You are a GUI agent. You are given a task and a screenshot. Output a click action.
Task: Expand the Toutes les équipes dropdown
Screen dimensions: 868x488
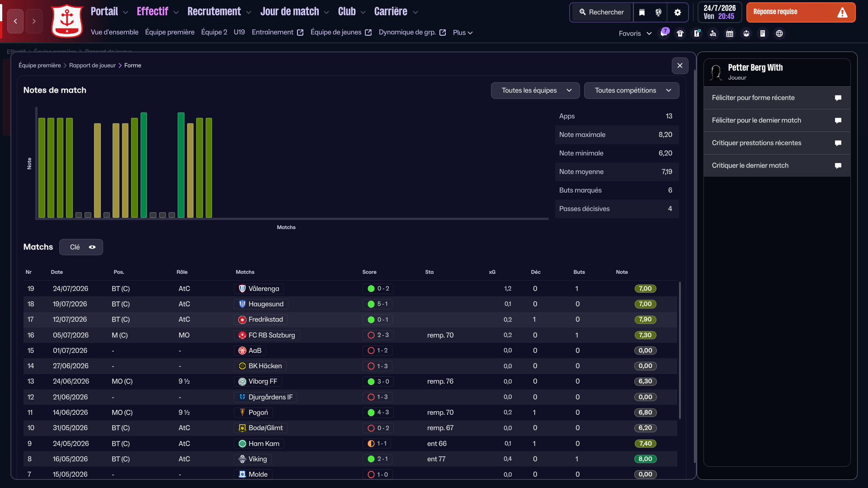tap(535, 90)
